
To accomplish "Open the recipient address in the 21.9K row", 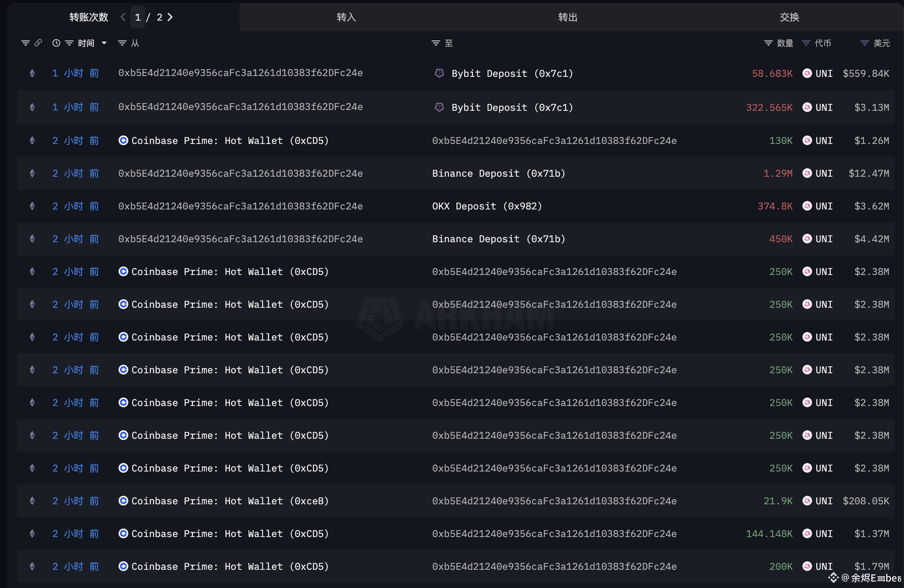I will point(554,501).
